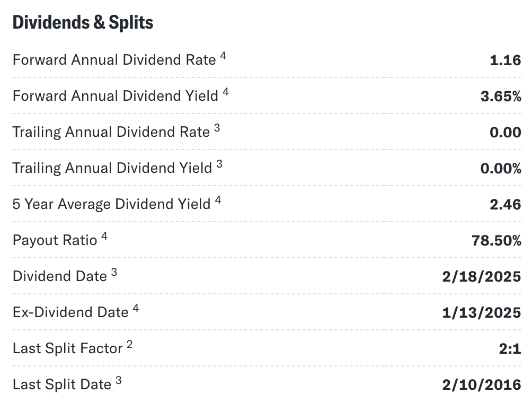Click the Payout Ratio label

tap(55, 240)
